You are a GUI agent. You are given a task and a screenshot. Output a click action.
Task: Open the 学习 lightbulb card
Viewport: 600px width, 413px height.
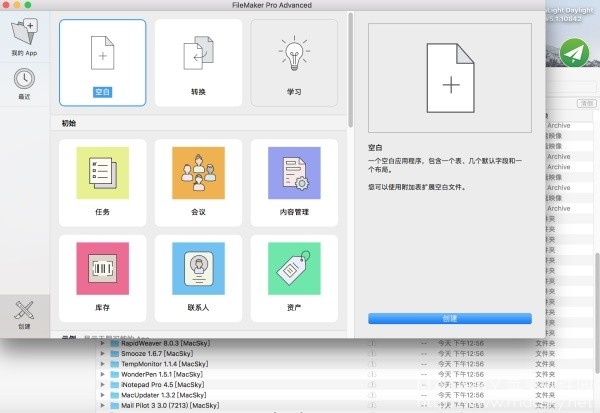(x=294, y=62)
